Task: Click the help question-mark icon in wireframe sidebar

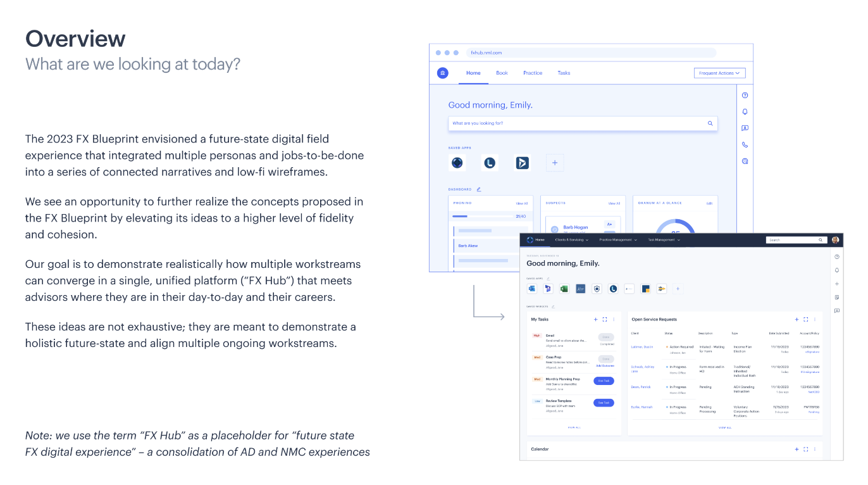Action: pyautogui.click(x=745, y=95)
